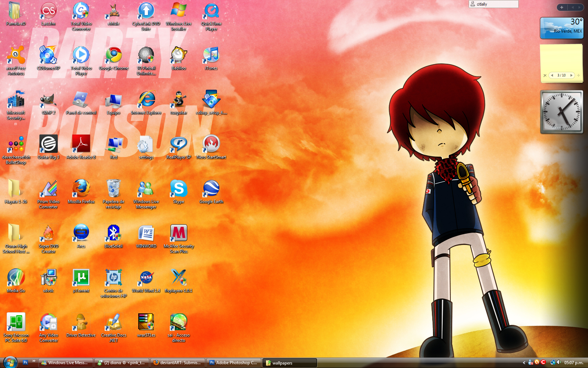588x368 pixels.
Task: Open Total Video Converter icon
Action: (81, 16)
